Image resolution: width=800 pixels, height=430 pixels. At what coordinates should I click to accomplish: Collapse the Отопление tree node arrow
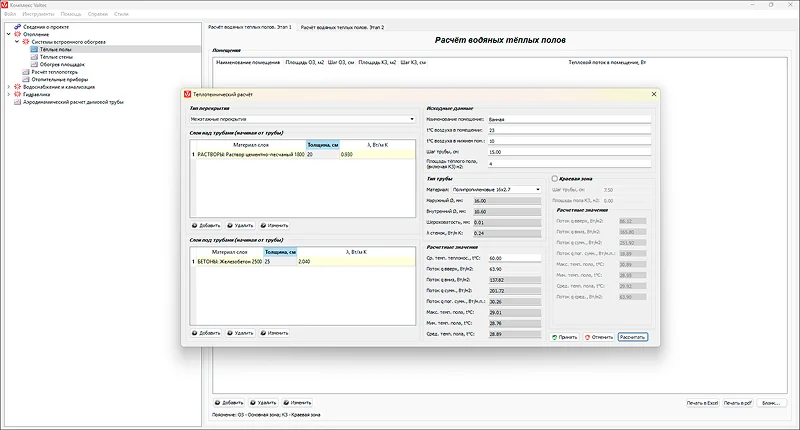(9, 34)
